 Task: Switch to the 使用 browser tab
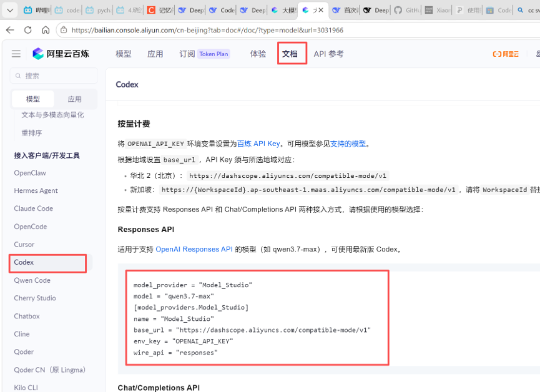[468, 11]
